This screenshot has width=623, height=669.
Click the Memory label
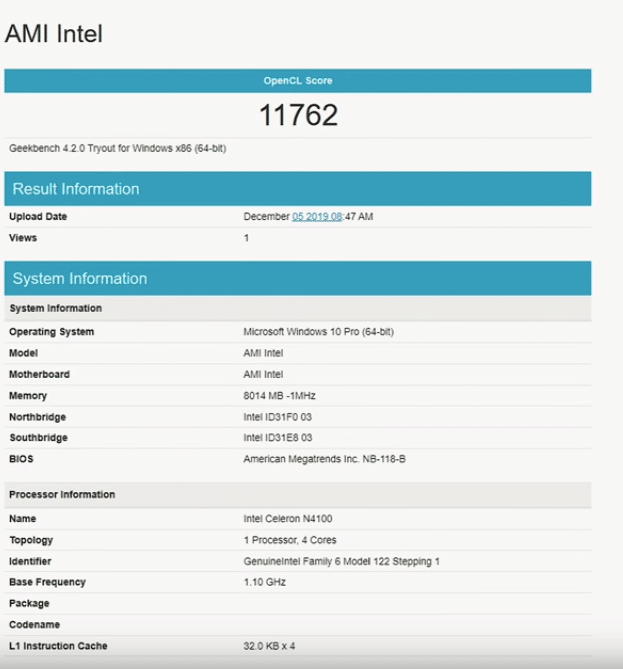pos(28,396)
